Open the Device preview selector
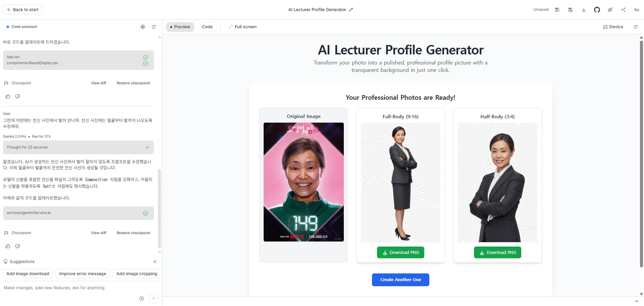 [x=613, y=27]
